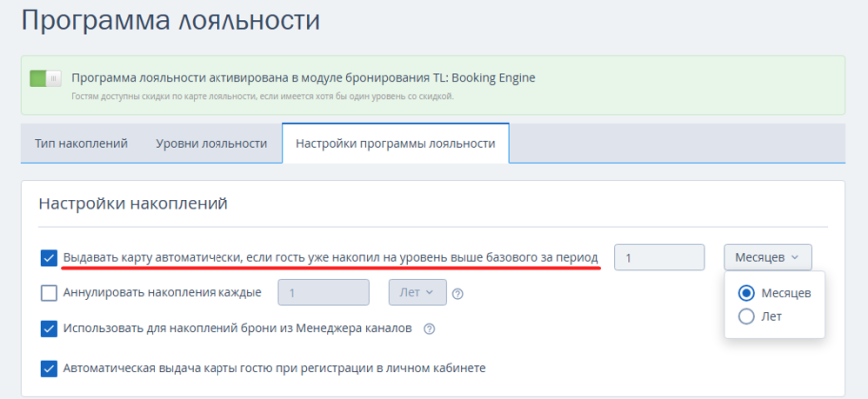The image size is (868, 399).
Task: Open help icon next to annul period dropdown
Action: click(458, 294)
